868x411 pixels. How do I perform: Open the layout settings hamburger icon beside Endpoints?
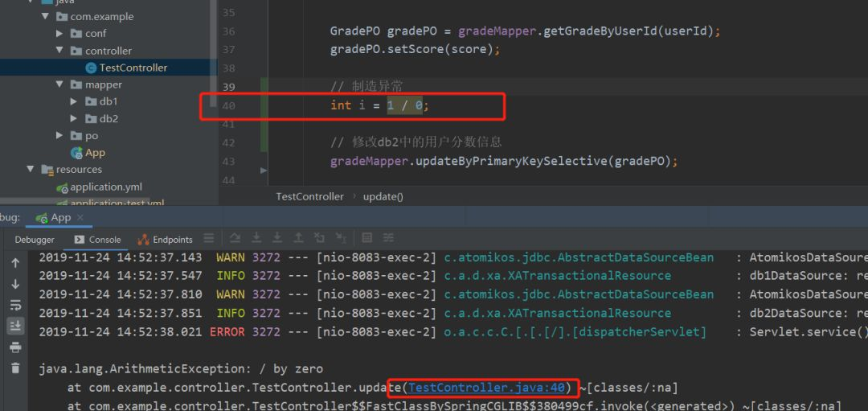pyautogui.click(x=209, y=239)
